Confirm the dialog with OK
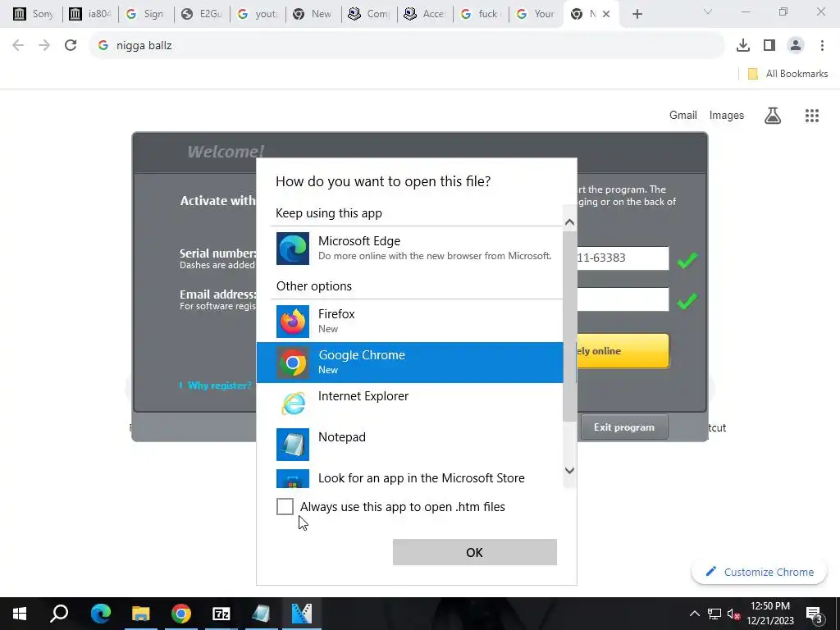The image size is (840, 630). tap(475, 552)
